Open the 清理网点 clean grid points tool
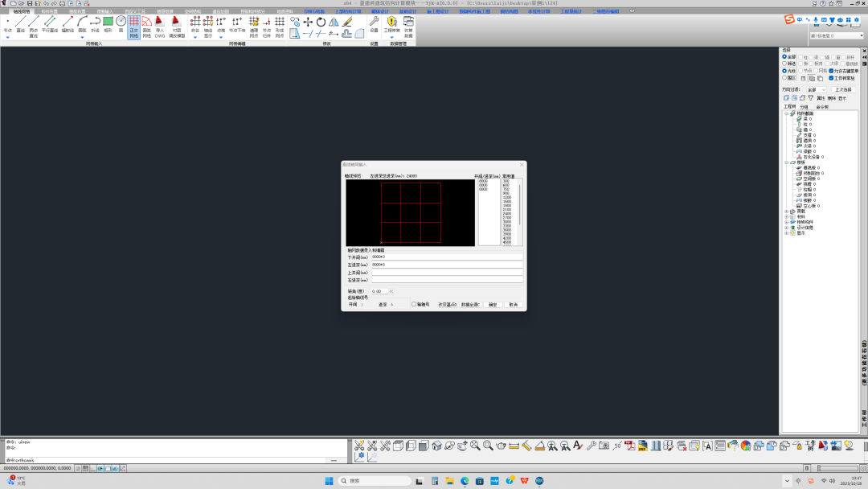Viewport: 868px width, 489px height. coord(253,27)
